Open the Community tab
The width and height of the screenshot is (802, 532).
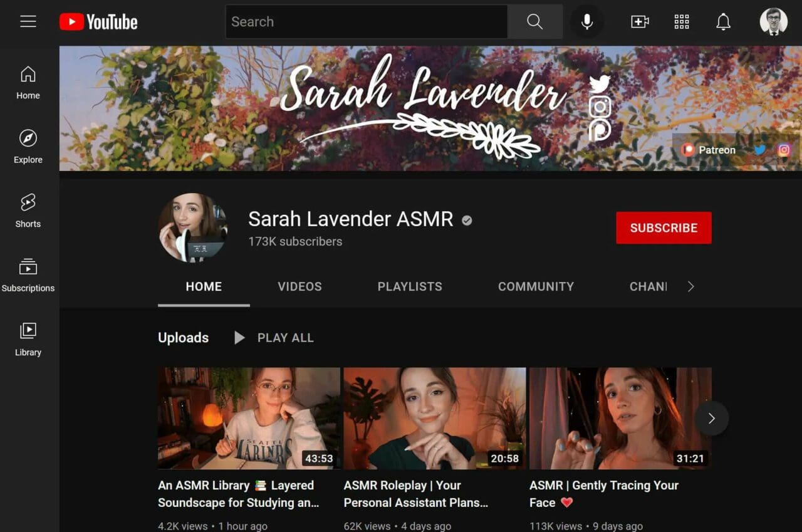tap(536, 286)
